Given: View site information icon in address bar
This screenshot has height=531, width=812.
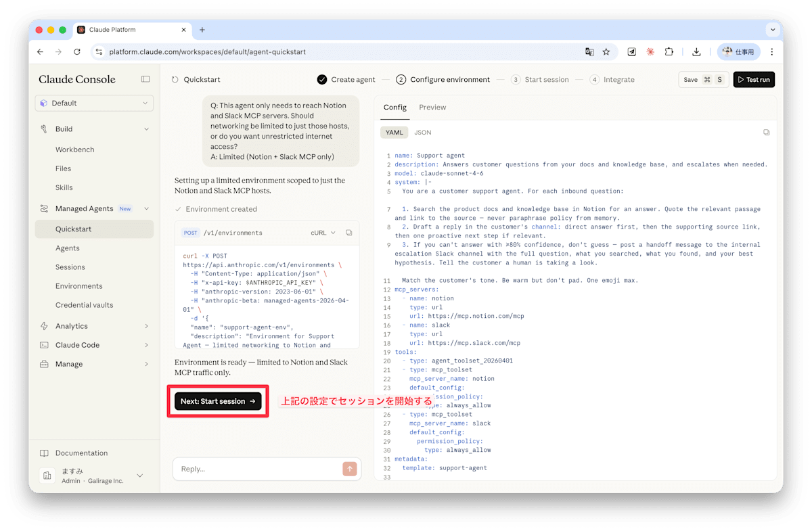Looking at the screenshot, I should click(99, 51).
